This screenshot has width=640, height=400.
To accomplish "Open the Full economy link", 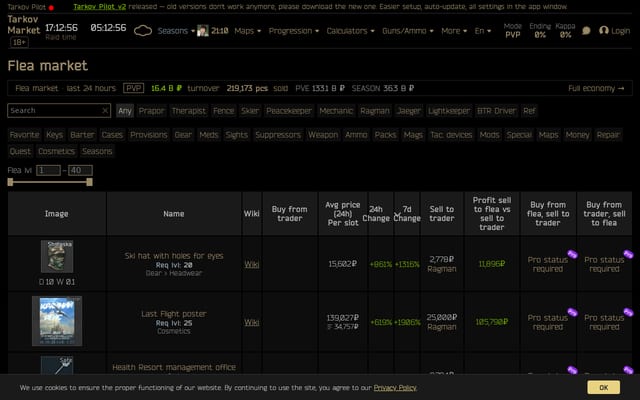I will [x=596, y=88].
